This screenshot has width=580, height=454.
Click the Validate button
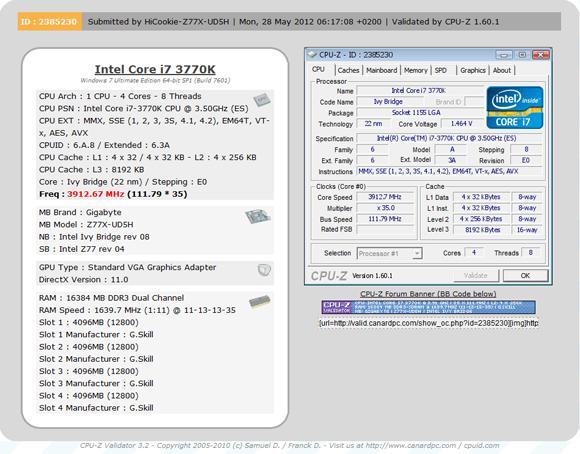[476, 276]
